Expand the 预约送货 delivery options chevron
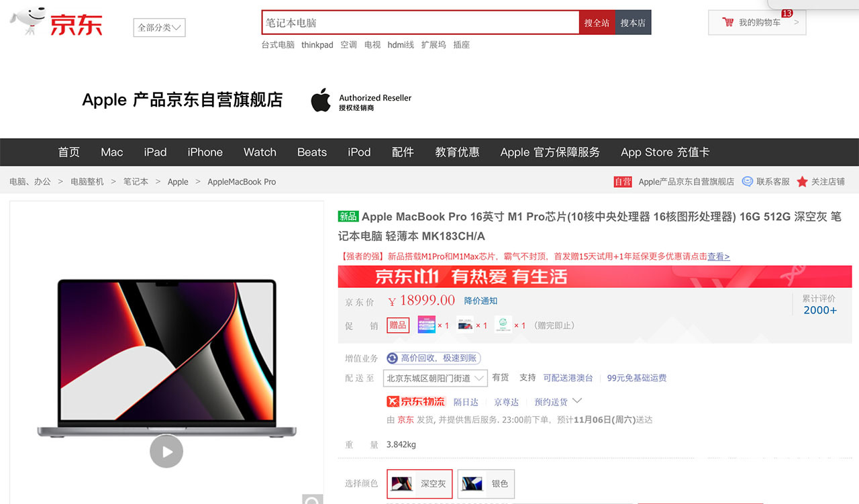This screenshot has width=859, height=504. coord(576,401)
